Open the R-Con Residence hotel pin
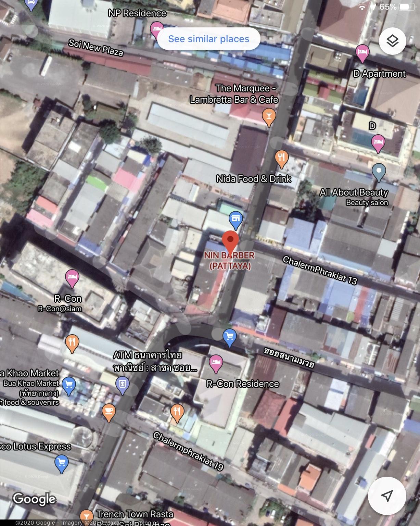Screen dimensions: 420x526 click(216, 364)
